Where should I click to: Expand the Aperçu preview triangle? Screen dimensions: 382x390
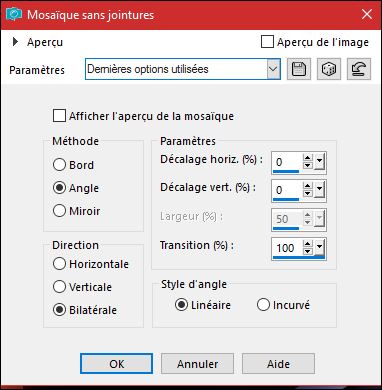tap(15, 42)
